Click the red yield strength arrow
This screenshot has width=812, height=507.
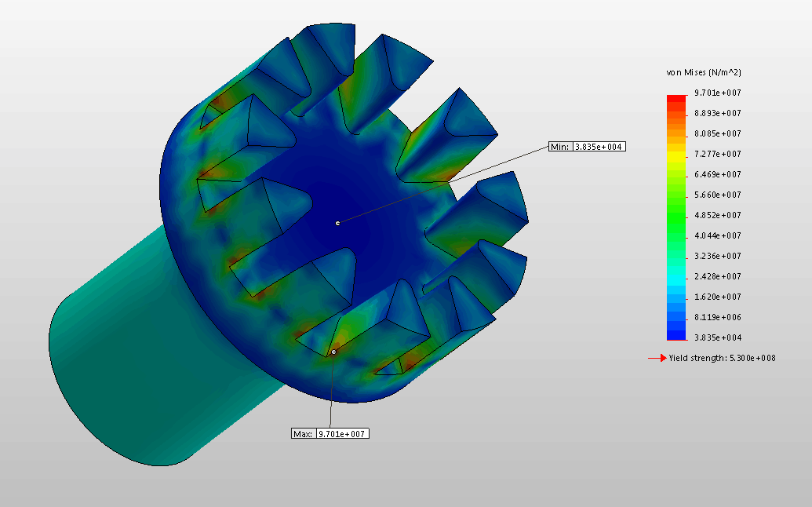coord(656,358)
